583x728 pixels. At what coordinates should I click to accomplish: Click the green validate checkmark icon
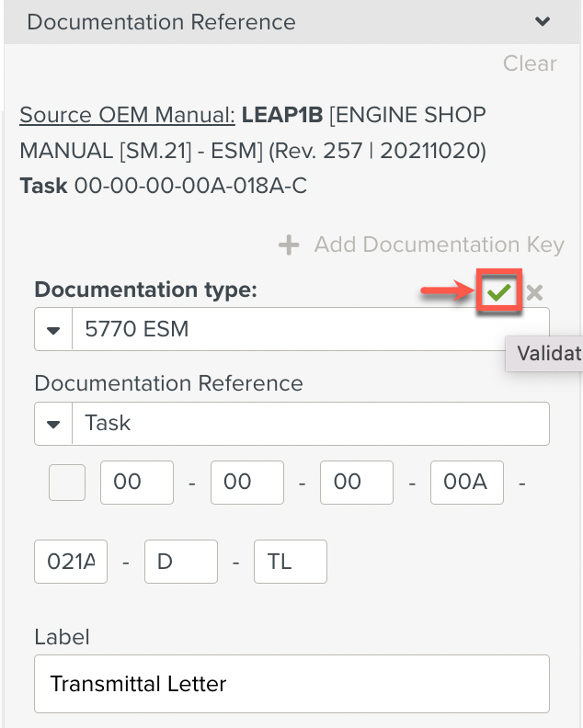[499, 293]
